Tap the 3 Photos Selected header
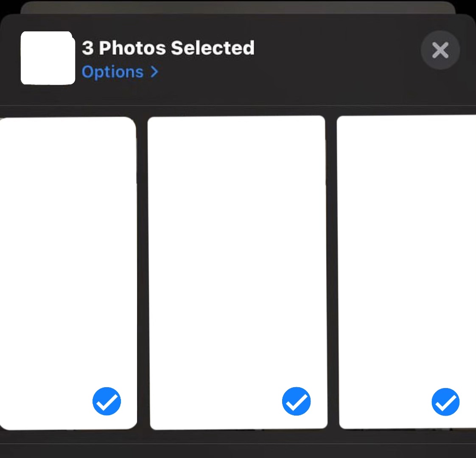 click(167, 47)
